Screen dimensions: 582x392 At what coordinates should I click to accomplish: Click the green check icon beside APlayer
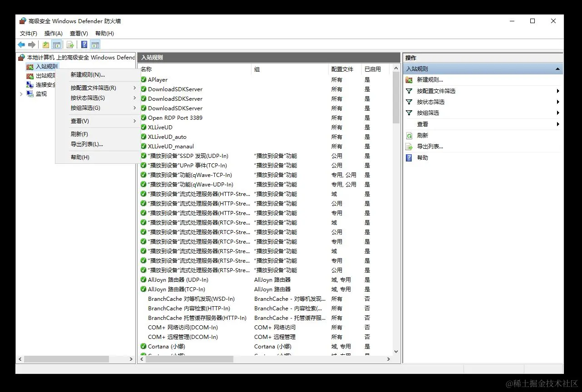[x=143, y=79]
